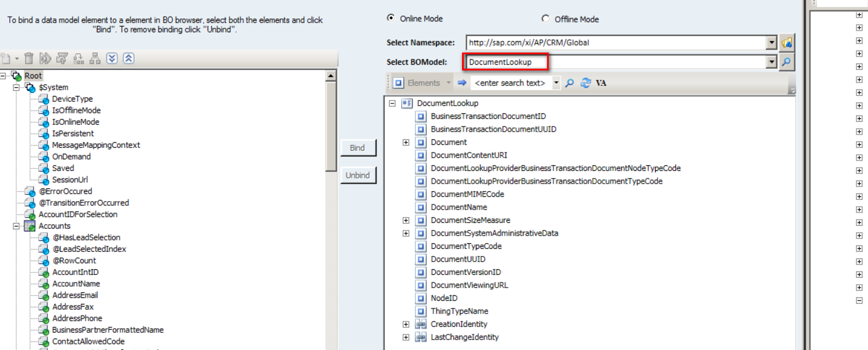The image size is (868, 350).
Task: Select MessageMappingContext field
Action: tap(96, 145)
